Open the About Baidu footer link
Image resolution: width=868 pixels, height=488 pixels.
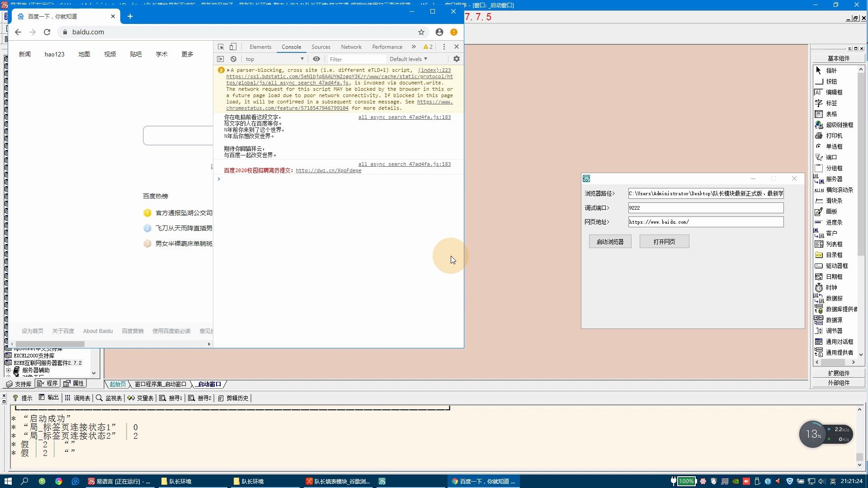98,331
